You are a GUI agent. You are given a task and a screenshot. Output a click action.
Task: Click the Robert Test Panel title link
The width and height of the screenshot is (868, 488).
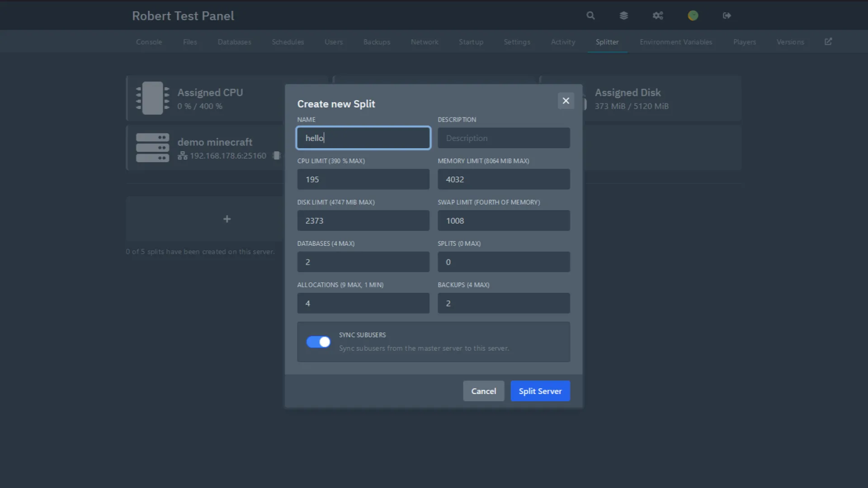[183, 16]
